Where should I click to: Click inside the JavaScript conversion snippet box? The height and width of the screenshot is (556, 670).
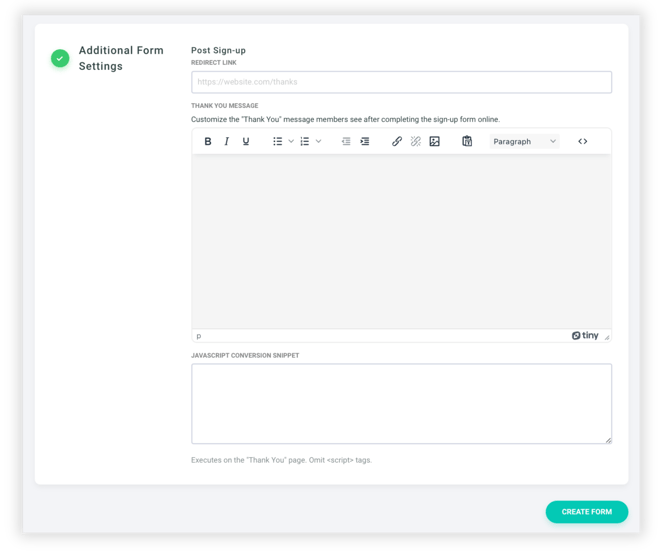(401, 403)
